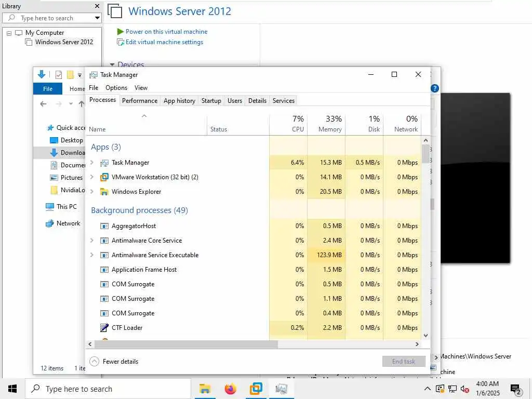Switch to the App history tab
The image size is (532, 399).
point(179,101)
